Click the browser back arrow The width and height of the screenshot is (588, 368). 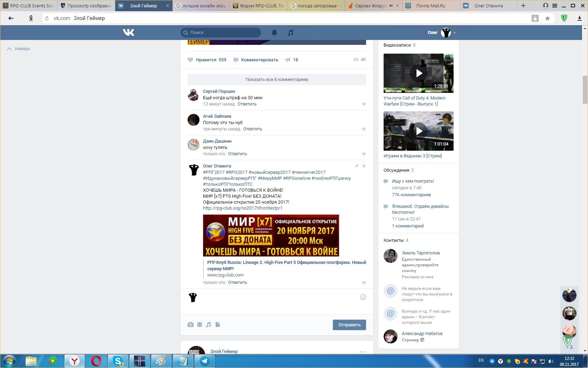click(11, 18)
